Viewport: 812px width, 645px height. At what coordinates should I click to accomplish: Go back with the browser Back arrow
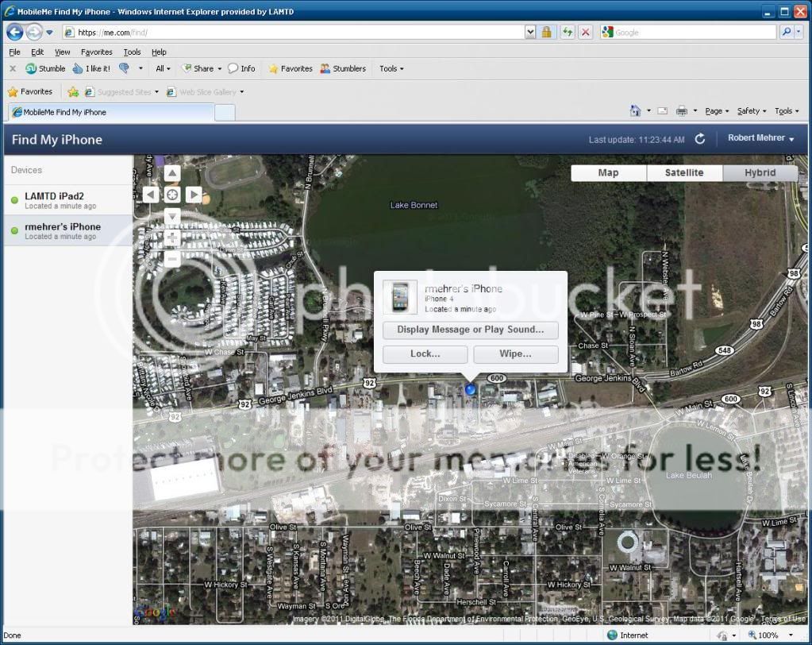15,32
